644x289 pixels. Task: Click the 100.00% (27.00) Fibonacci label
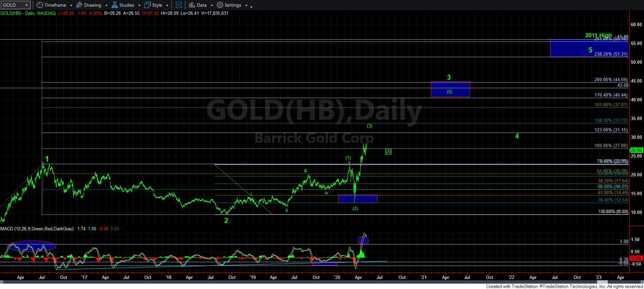pos(611,146)
